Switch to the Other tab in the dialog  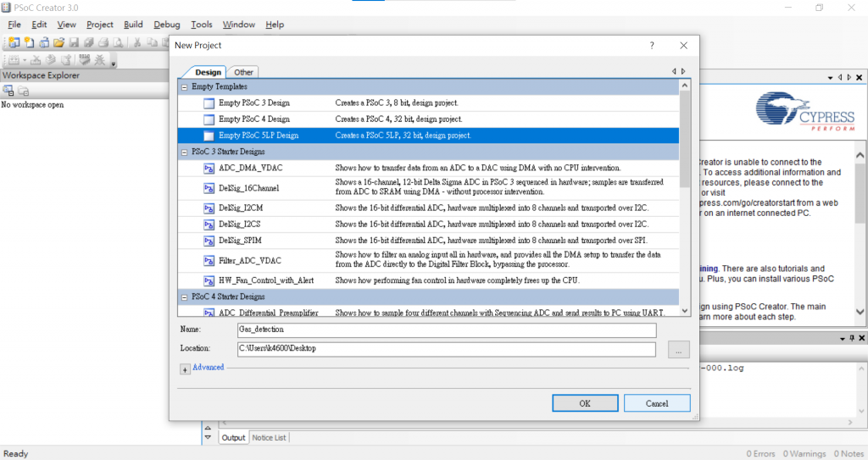[243, 72]
